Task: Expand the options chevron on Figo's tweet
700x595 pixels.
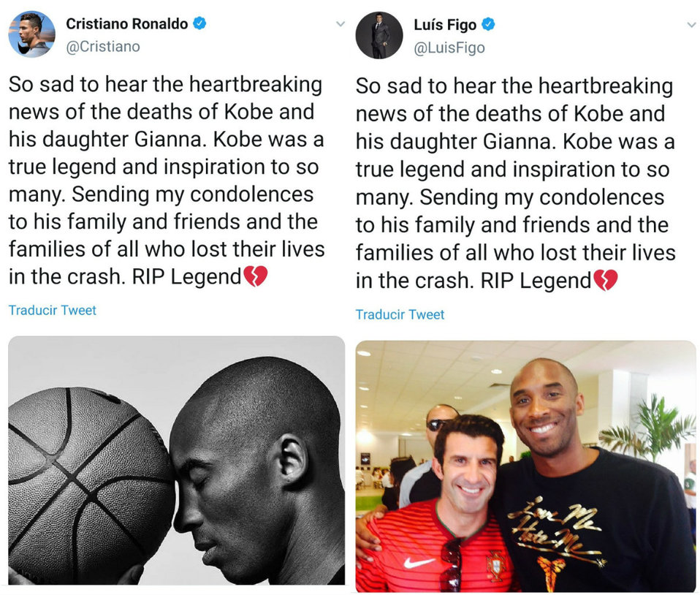Action: tap(691, 25)
